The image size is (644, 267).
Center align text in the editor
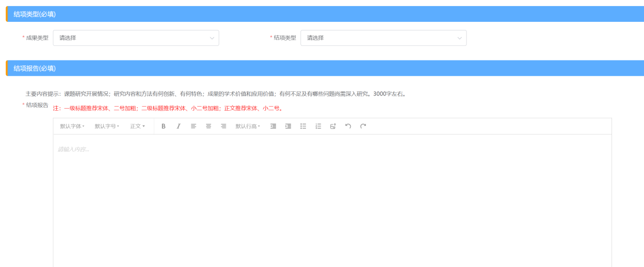click(x=208, y=126)
